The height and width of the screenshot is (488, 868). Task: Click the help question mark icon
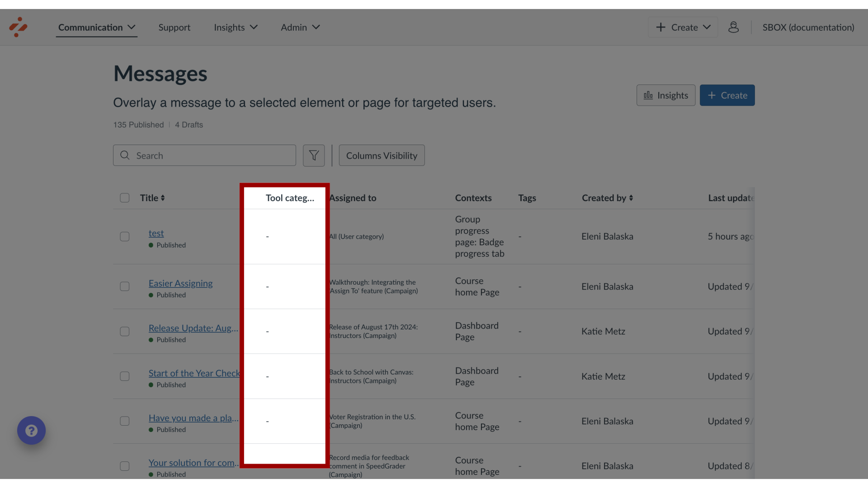pyautogui.click(x=32, y=431)
